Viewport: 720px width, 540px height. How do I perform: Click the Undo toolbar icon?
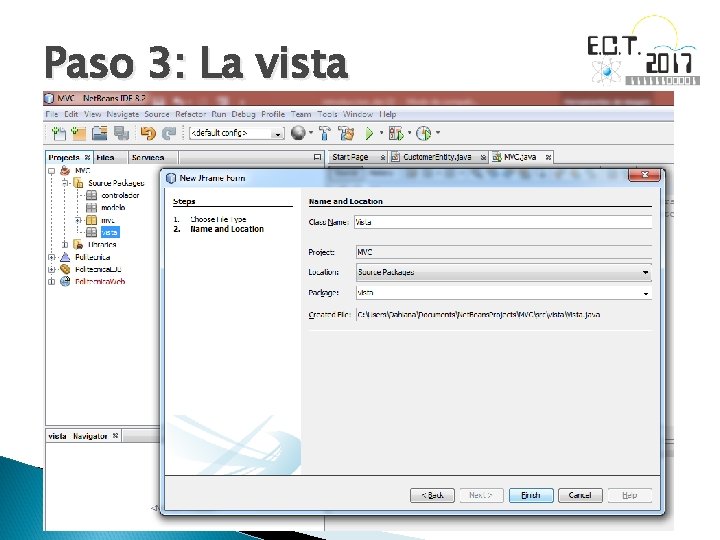(148, 133)
